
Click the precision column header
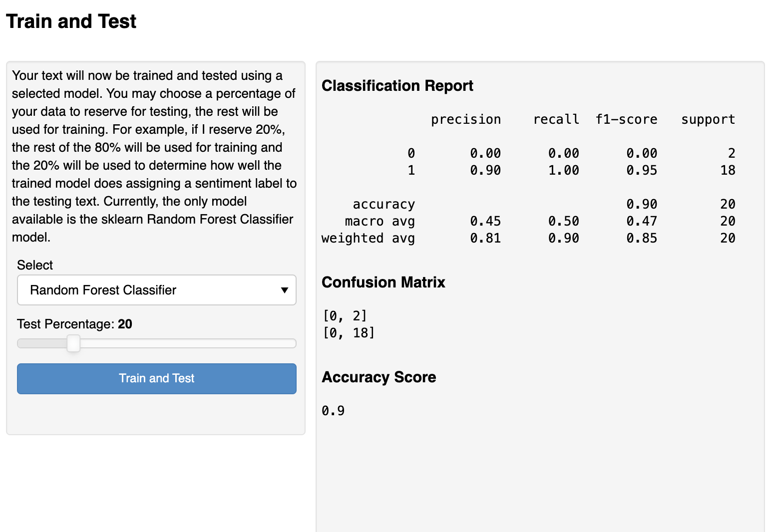coord(465,120)
